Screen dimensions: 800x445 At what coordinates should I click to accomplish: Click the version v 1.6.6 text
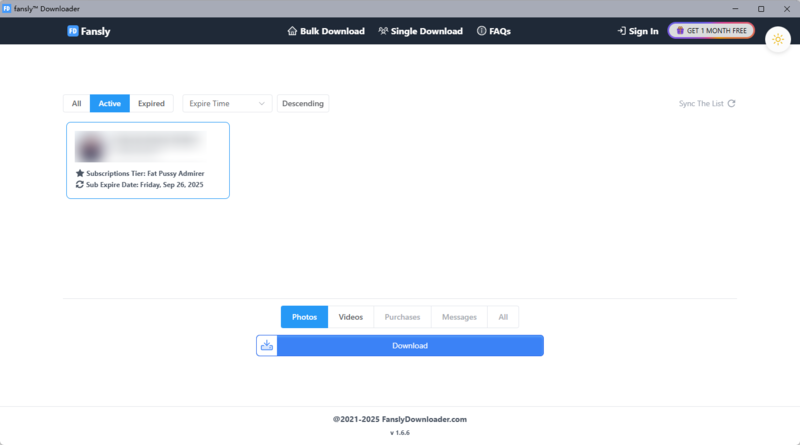pyautogui.click(x=400, y=433)
